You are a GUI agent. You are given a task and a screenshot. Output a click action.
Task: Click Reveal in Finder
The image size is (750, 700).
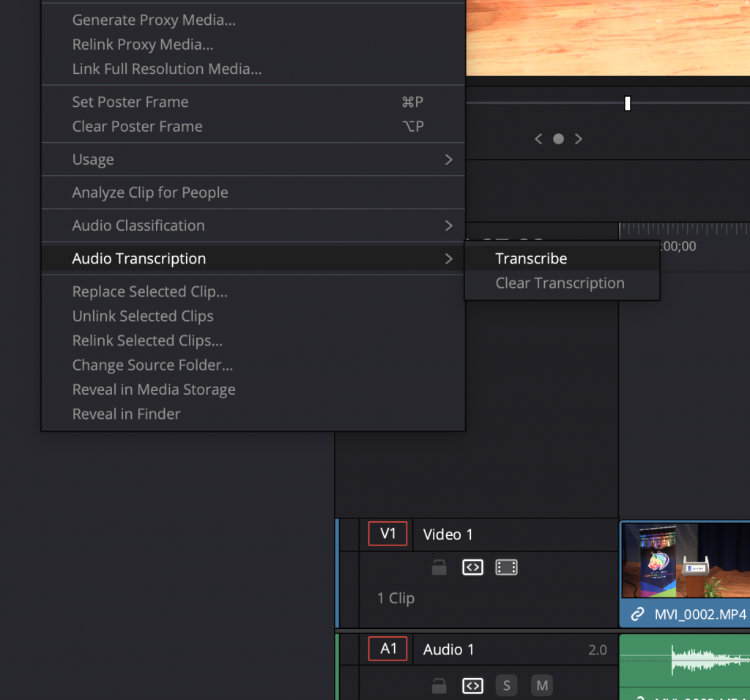pyautogui.click(x=126, y=414)
